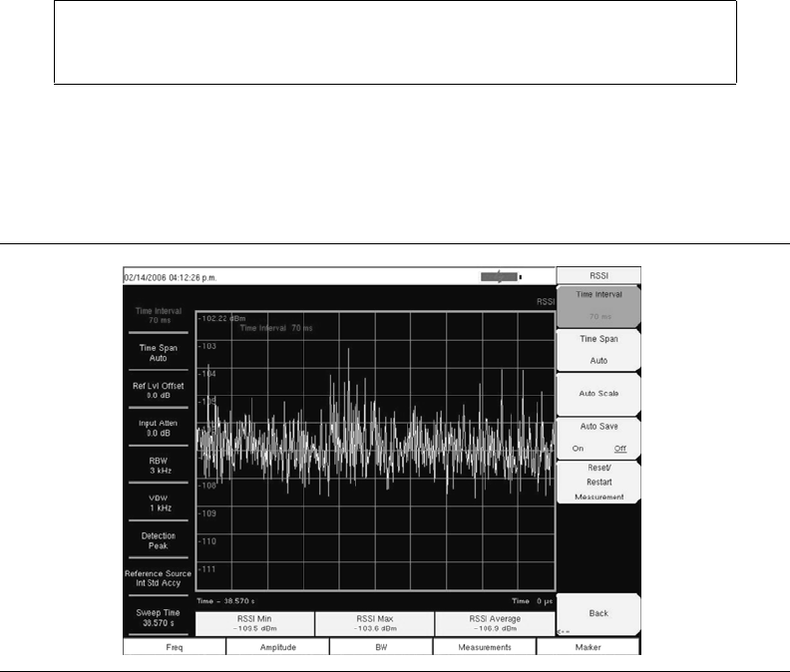Open the Marker menu tab
The image size is (790, 672).
[x=588, y=647]
